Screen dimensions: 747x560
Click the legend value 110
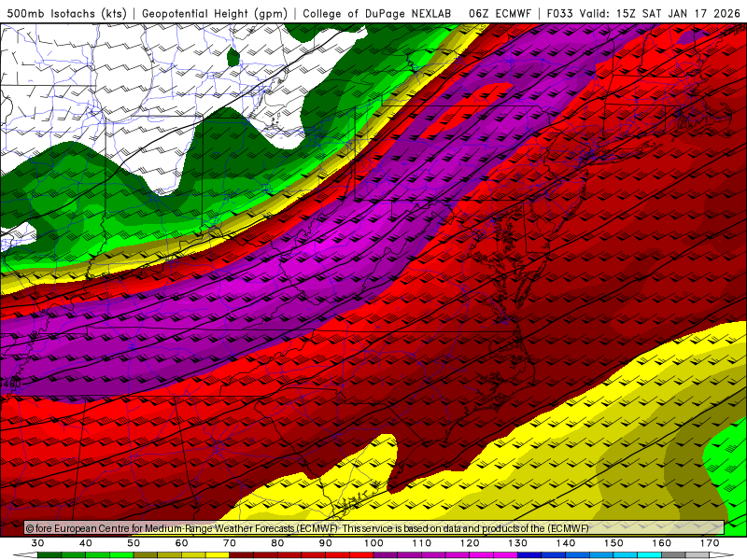click(422, 543)
